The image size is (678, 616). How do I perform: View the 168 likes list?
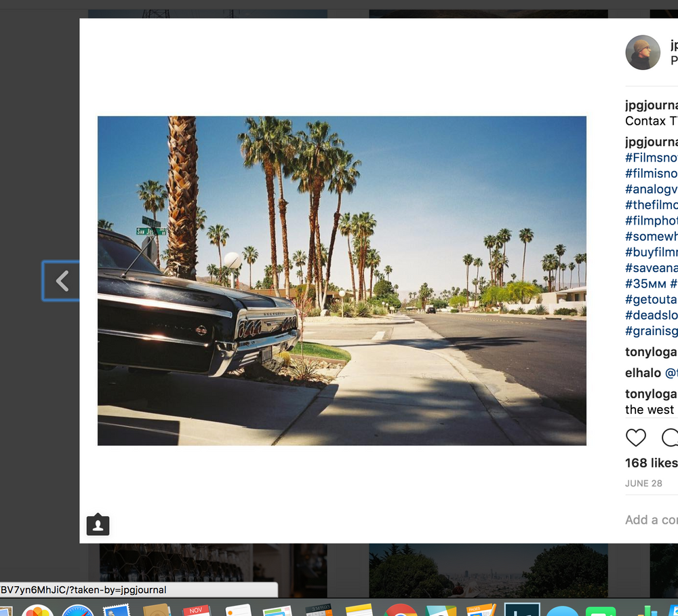[650, 463]
